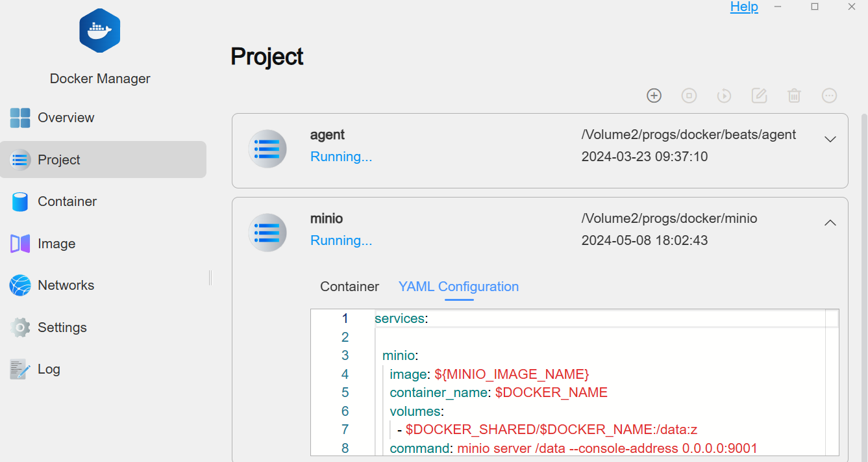Image resolution: width=868 pixels, height=462 pixels.
Task: Expand the agent project details
Action: coord(830,139)
